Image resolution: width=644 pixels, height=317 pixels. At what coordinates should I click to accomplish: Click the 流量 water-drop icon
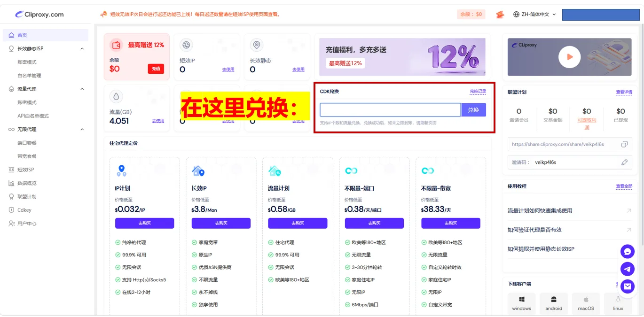click(116, 97)
